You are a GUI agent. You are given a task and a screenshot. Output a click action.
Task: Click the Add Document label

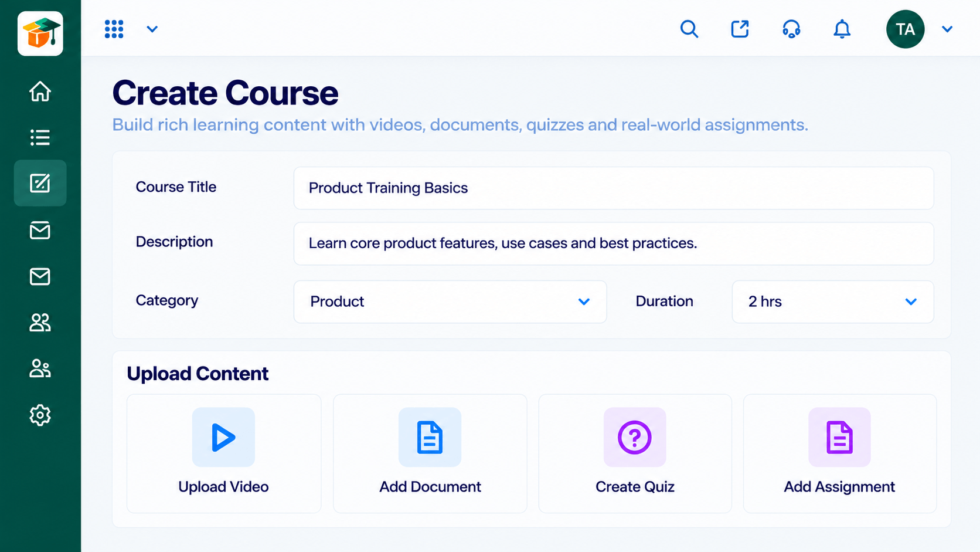[430, 487]
